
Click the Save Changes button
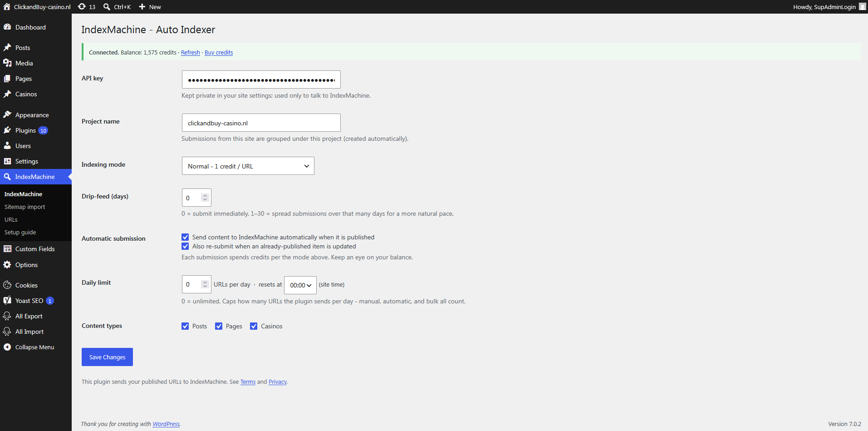[107, 357]
